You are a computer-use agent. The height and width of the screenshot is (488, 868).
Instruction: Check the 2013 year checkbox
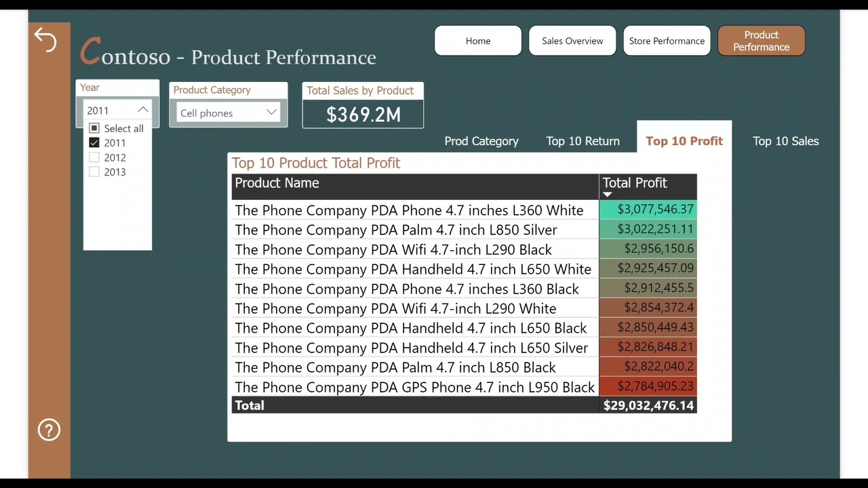point(94,172)
